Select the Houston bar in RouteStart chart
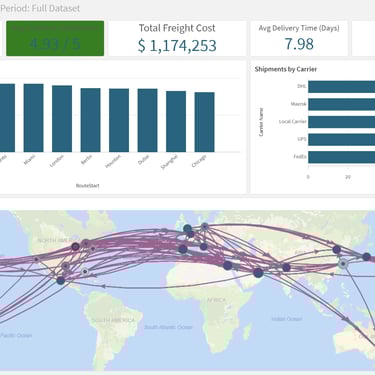Image resolution: width=375 pixels, height=375 pixels. tap(119, 120)
